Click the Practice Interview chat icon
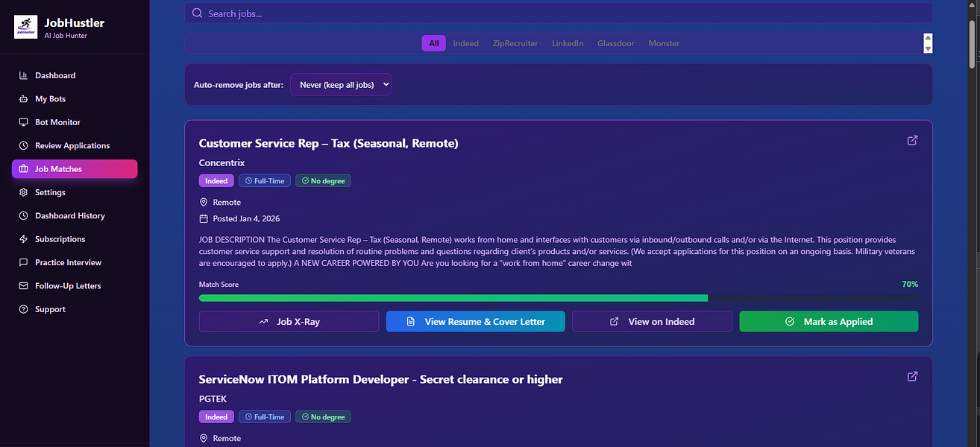980x447 pixels. (23, 262)
